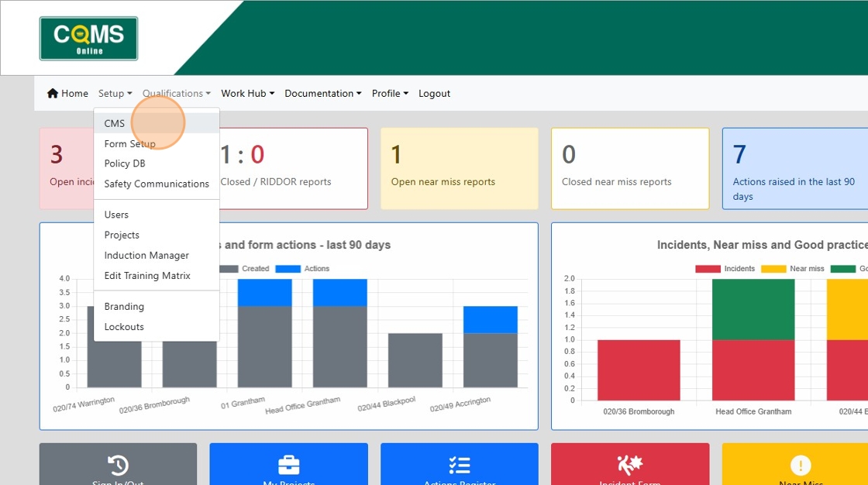The height and width of the screenshot is (485, 868).
Task: Click the Logout link
Action: (x=434, y=93)
